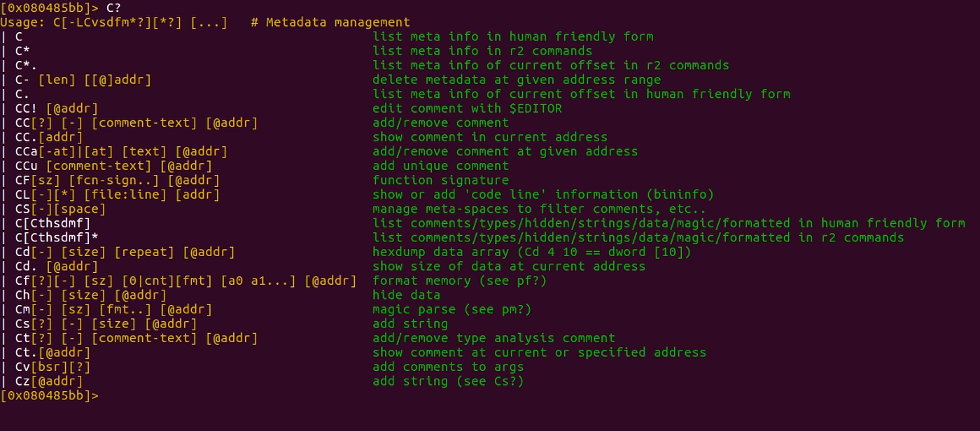The height and width of the screenshot is (431, 980).
Task: Click the 'Cz[@addr]' command entry
Action: coord(49,381)
